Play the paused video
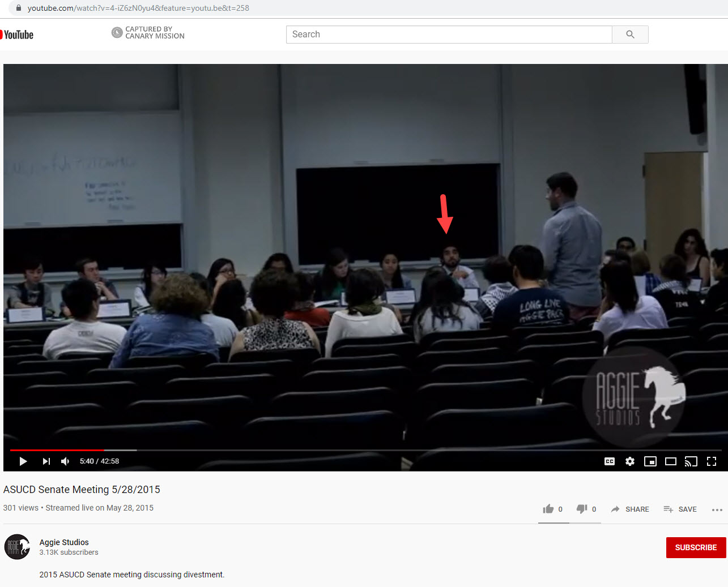Viewport: 728px width, 587px height. (23, 461)
